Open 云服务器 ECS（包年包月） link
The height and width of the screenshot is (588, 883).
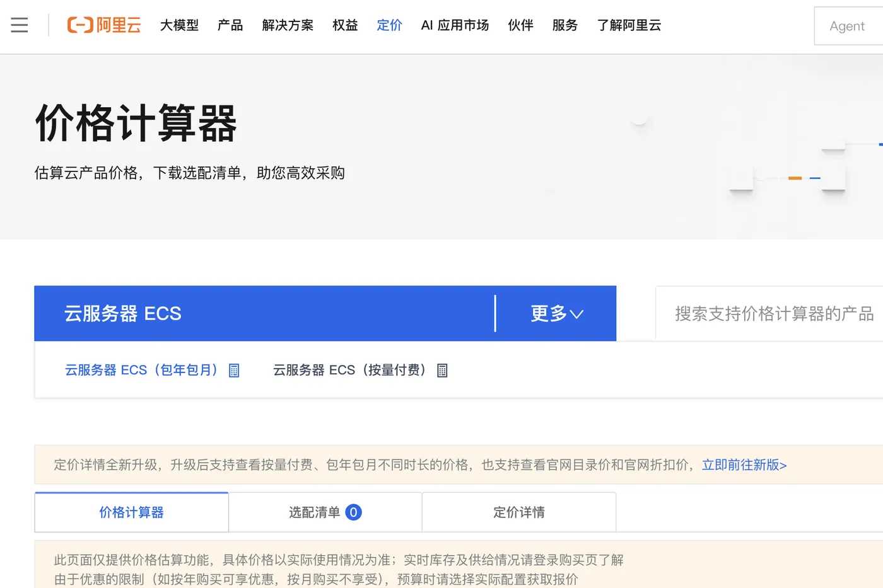[141, 370]
